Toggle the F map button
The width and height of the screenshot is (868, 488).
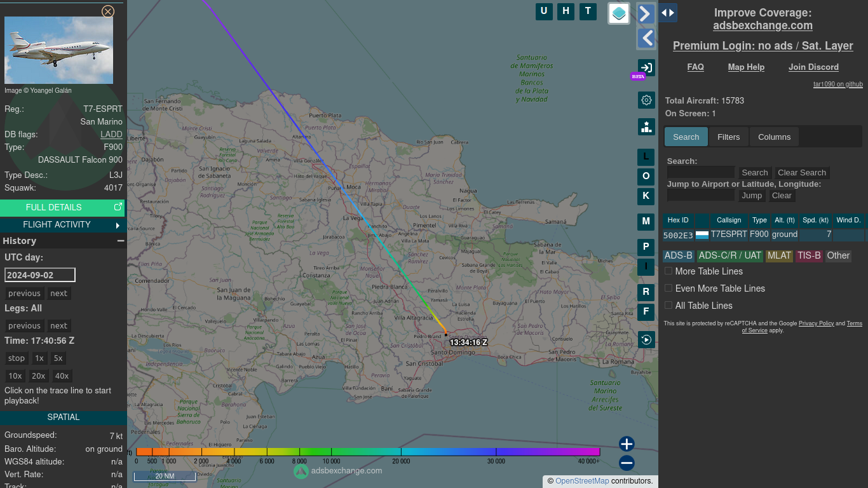646,312
